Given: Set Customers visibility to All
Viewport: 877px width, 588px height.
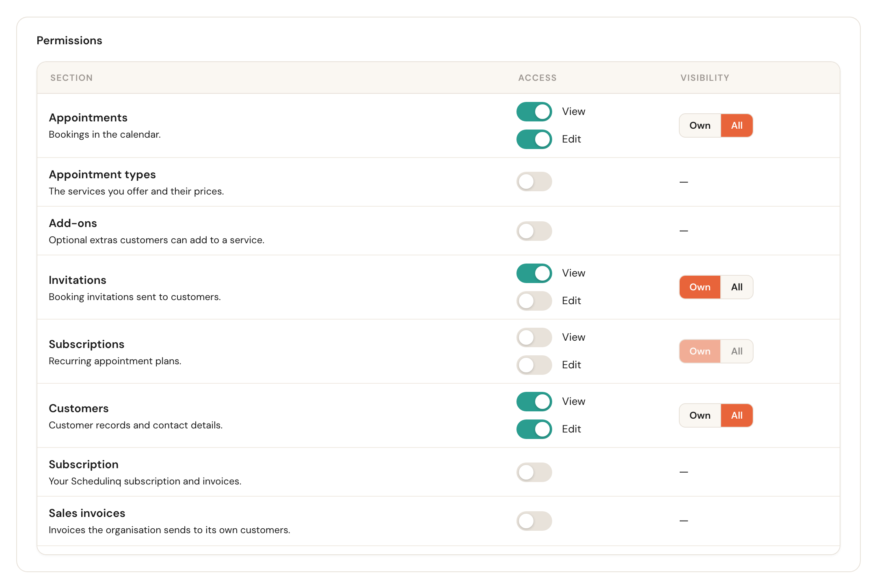Looking at the screenshot, I should 737,415.
